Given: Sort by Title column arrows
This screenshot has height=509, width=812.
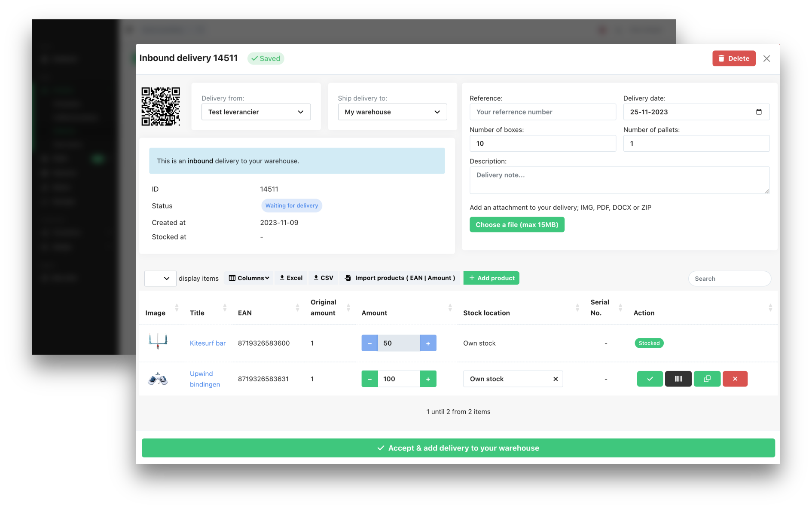Looking at the screenshot, I should click(x=225, y=307).
